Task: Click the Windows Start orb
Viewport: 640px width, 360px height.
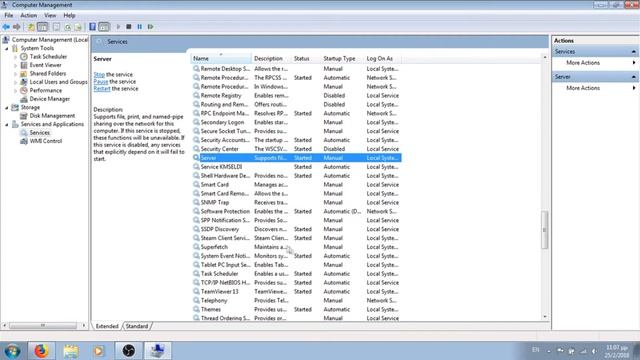Action: coord(12,351)
